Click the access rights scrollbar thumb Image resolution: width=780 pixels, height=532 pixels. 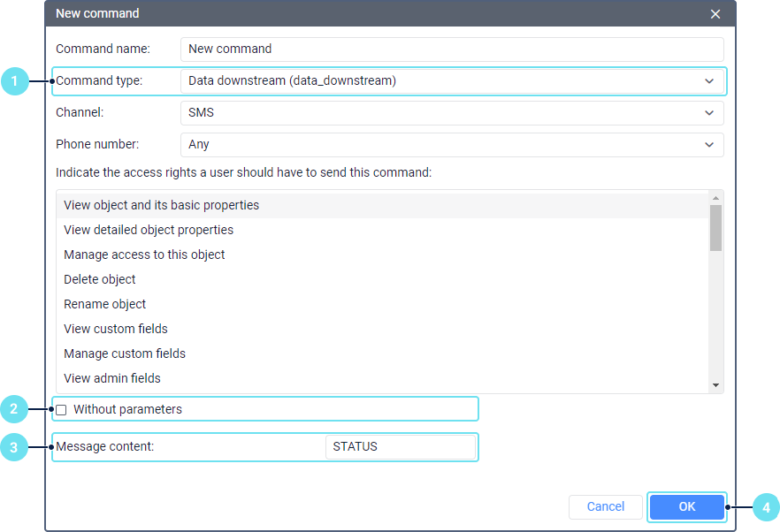coord(715,228)
